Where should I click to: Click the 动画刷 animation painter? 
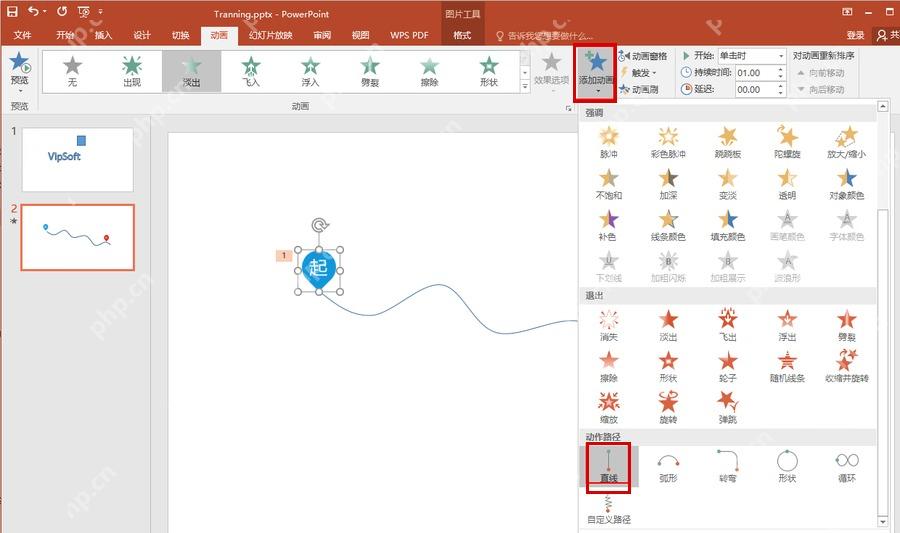638,90
